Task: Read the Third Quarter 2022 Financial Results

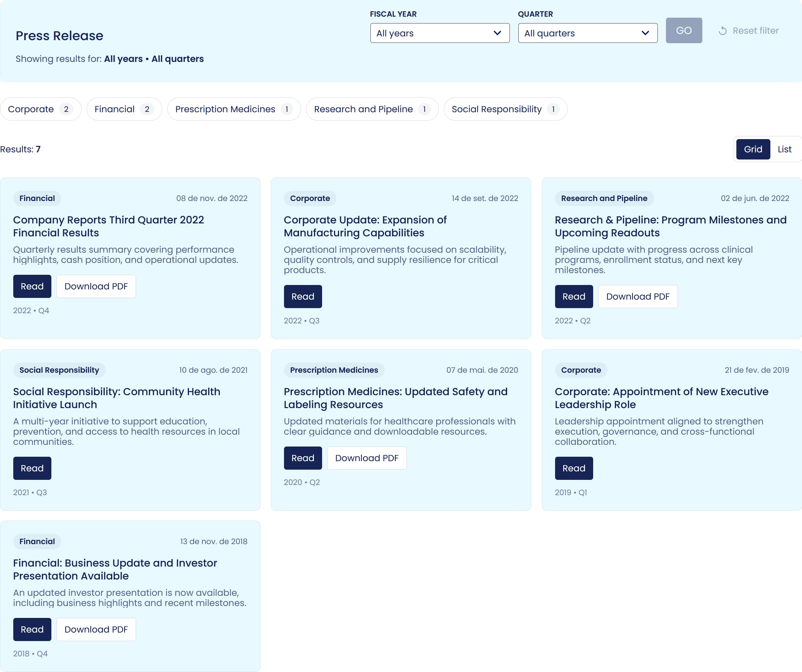Action: (32, 286)
